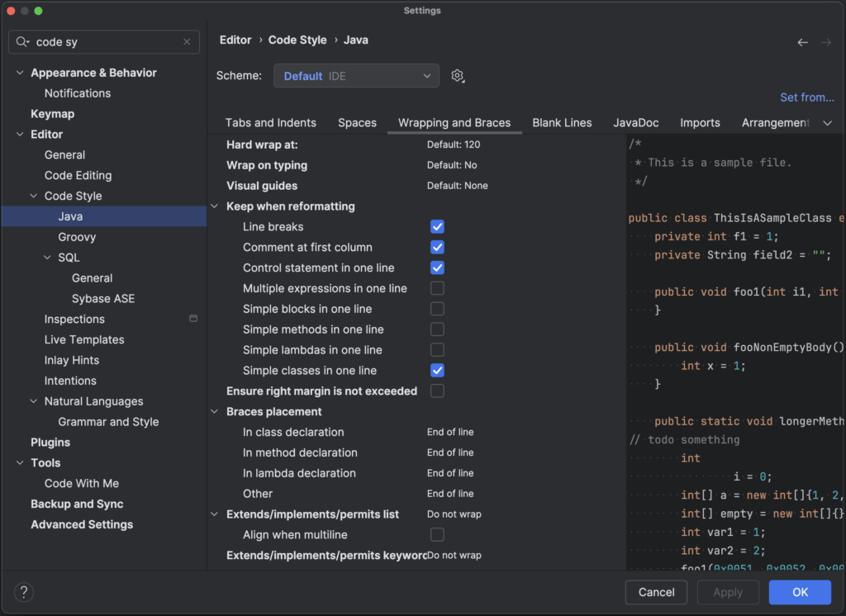
Task: Open the help question mark icon
Action: [x=24, y=592]
